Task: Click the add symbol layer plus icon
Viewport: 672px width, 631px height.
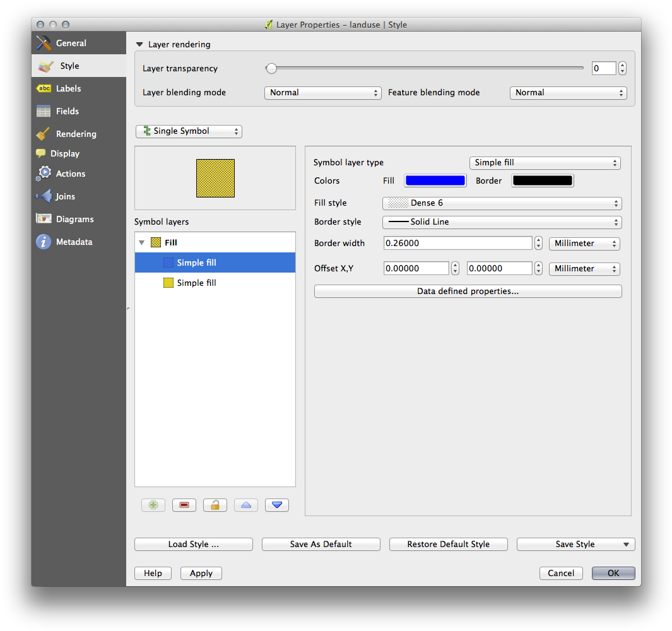Action: tap(153, 505)
